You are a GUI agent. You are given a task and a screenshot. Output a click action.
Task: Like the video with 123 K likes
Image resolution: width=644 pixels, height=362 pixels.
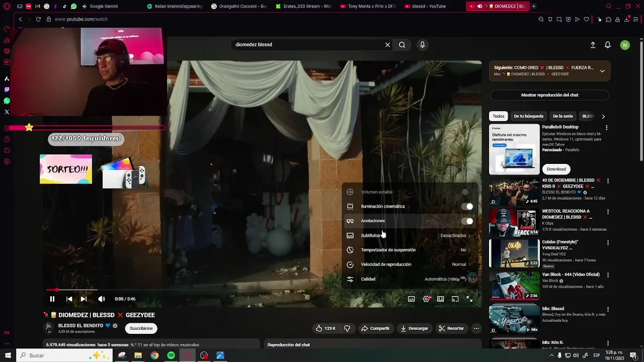point(326,328)
